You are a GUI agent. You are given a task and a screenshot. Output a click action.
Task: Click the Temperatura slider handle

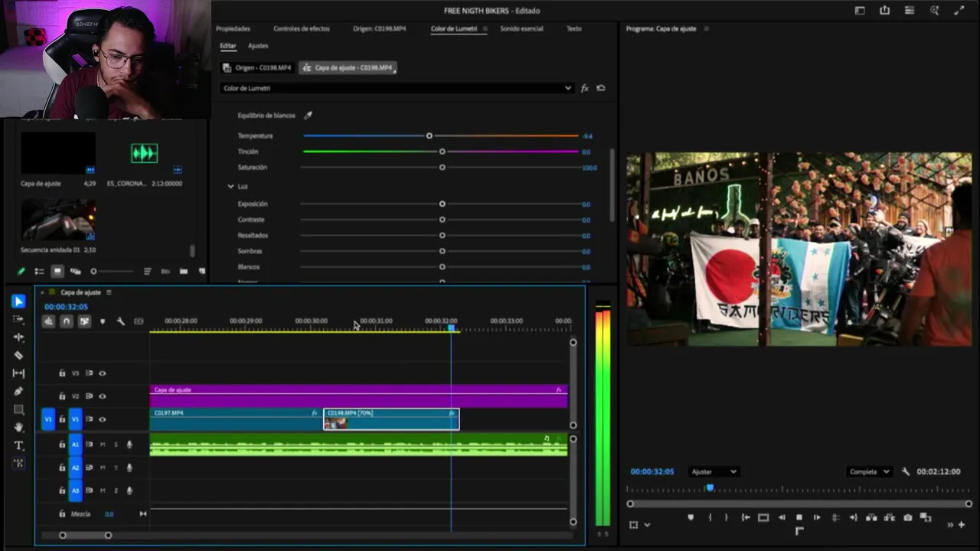tap(429, 135)
